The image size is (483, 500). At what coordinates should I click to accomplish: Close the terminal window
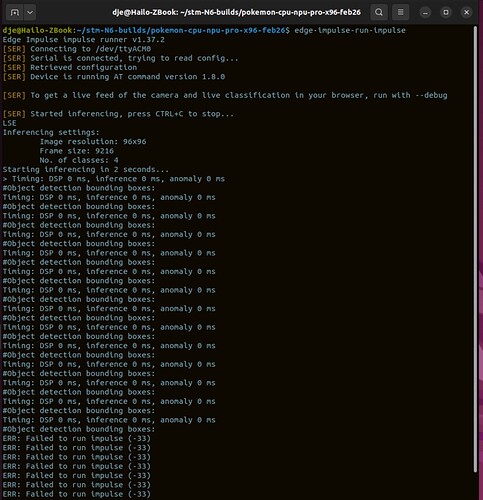pyautogui.click(x=467, y=13)
